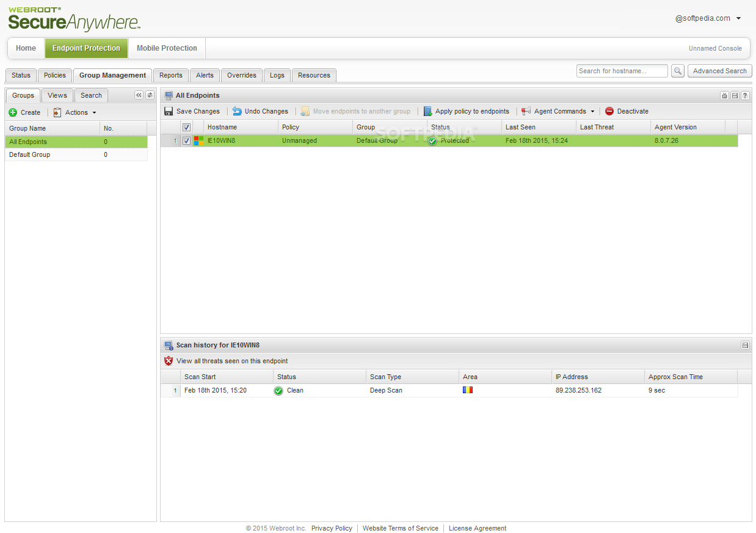
Task: Switch to the Logs tab
Action: [277, 75]
